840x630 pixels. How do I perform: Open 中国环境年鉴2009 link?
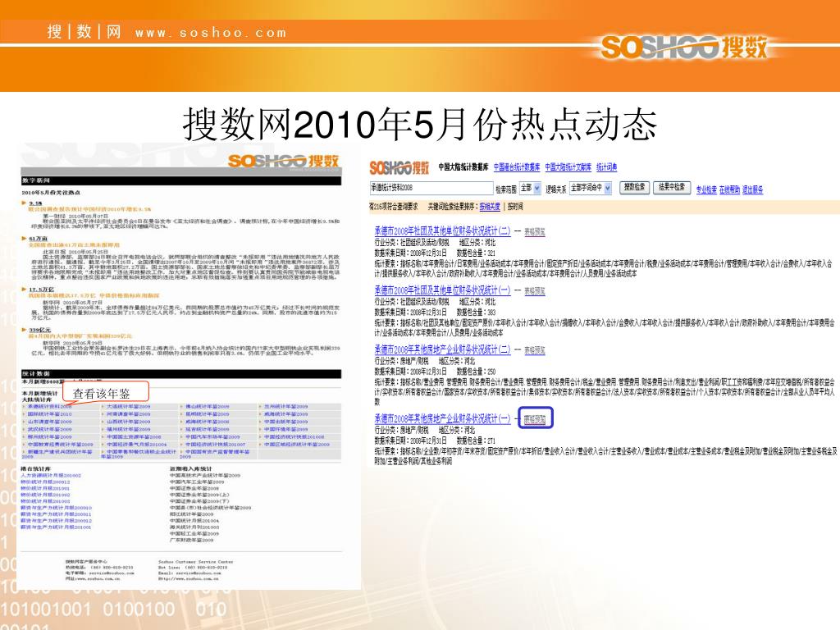[286, 429]
